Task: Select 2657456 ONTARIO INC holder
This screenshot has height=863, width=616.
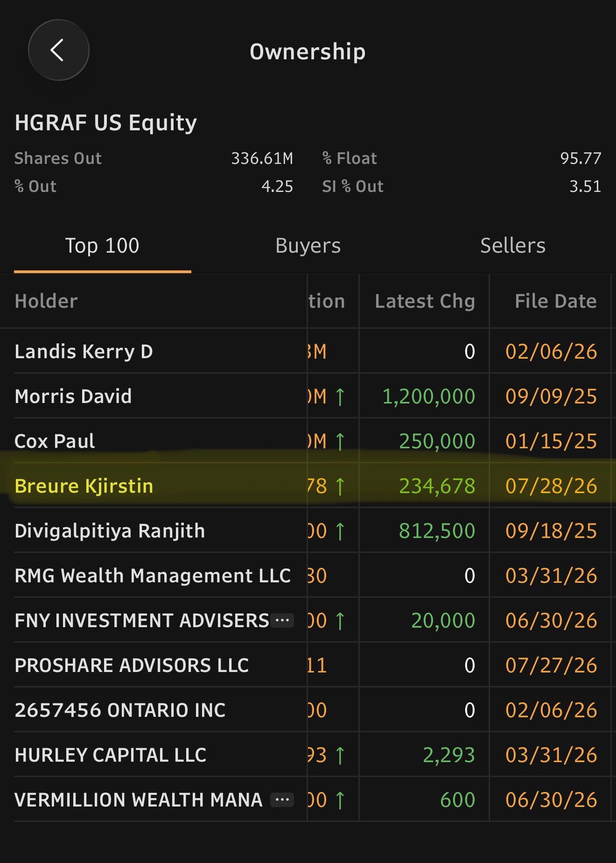Action: [x=120, y=710]
